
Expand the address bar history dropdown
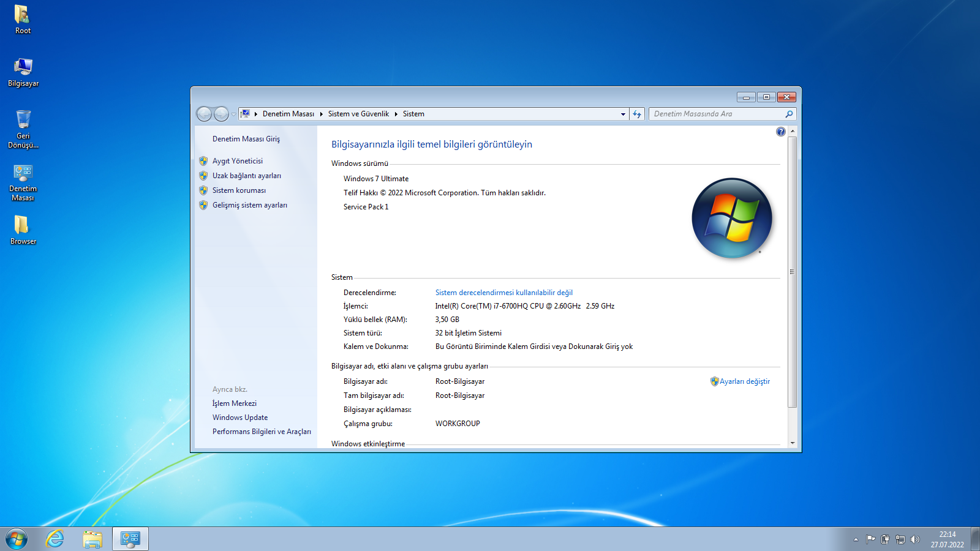click(x=623, y=114)
